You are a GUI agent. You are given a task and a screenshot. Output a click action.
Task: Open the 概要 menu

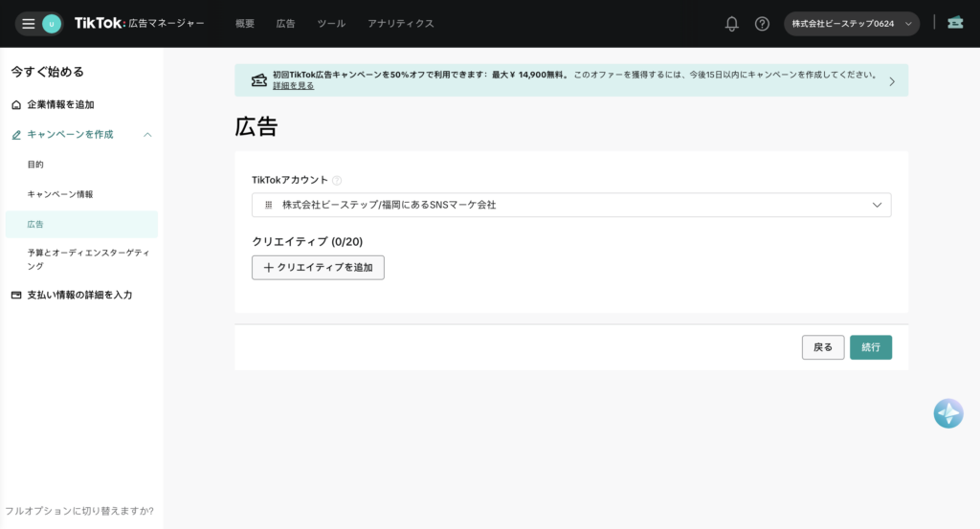click(x=245, y=24)
